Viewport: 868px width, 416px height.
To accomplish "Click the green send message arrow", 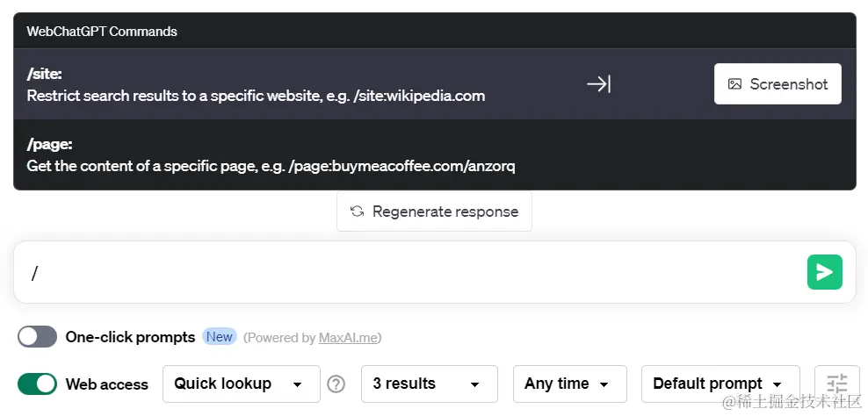I will [x=824, y=272].
